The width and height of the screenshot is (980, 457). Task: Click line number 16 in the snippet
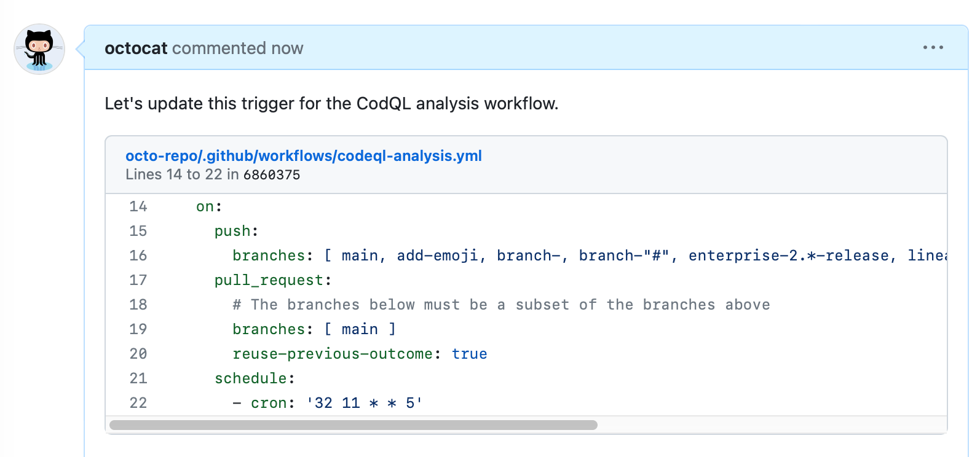click(x=138, y=256)
